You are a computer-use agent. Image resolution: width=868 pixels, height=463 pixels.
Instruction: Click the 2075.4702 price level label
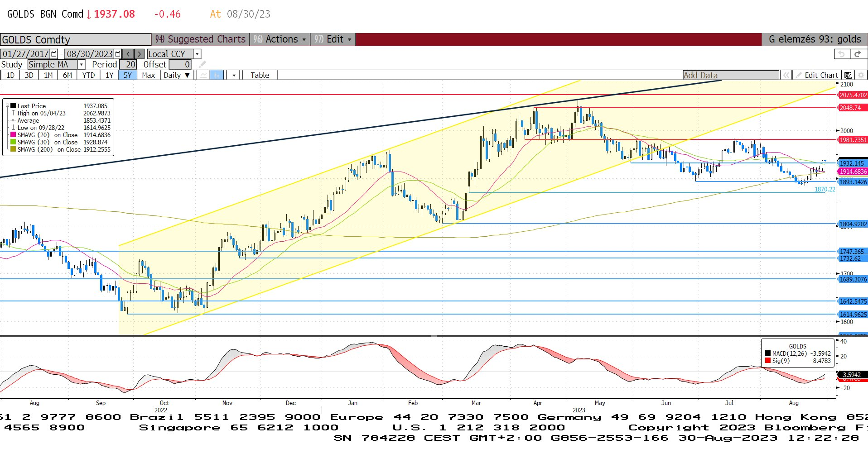click(853, 95)
